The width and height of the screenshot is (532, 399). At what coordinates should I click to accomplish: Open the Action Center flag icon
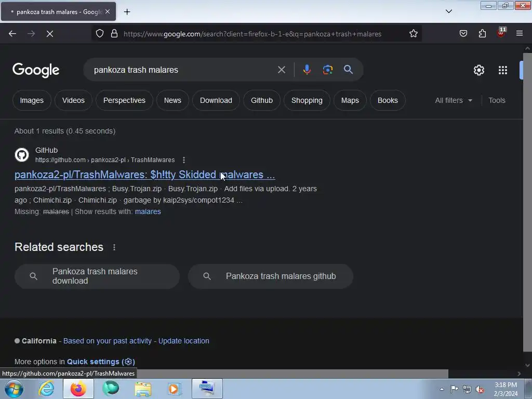(x=454, y=389)
